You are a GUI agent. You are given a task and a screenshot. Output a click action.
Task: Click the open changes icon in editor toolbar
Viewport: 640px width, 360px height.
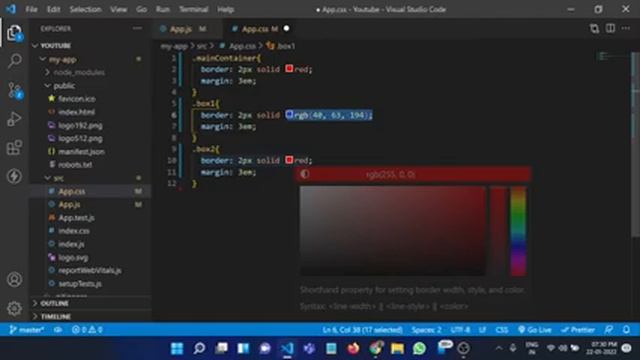click(x=594, y=28)
